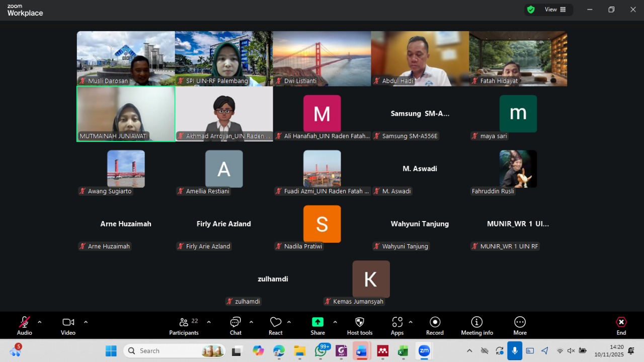
Task: Open the Chat panel
Action: tap(235, 326)
